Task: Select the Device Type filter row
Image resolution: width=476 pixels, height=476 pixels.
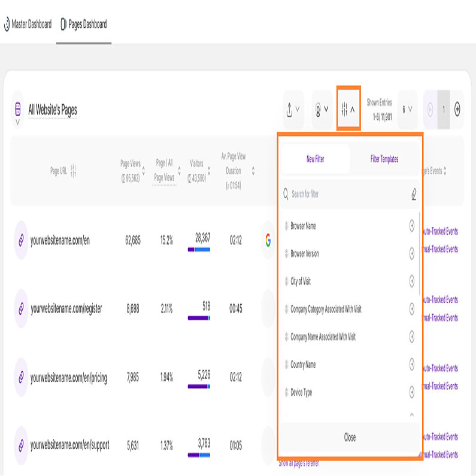Action: [349, 392]
